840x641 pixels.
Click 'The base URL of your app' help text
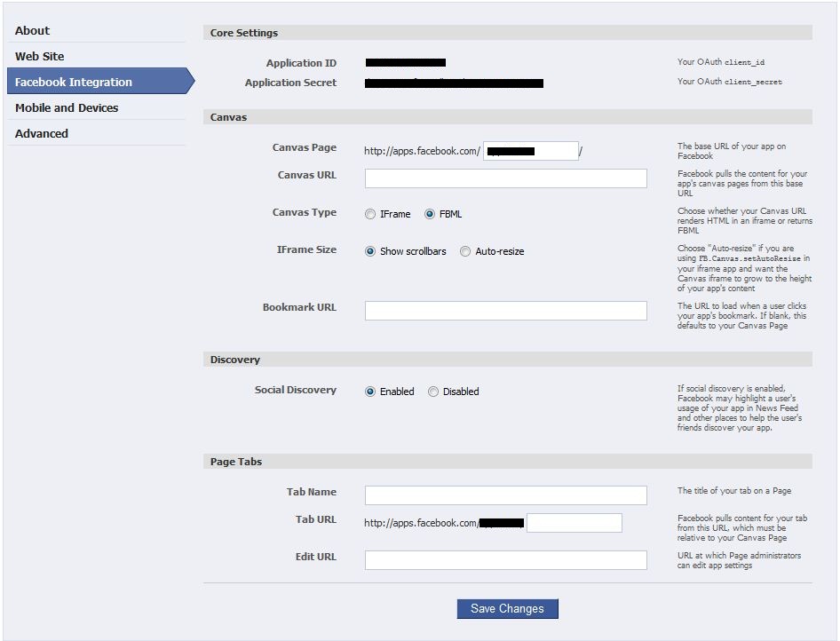(x=732, y=151)
